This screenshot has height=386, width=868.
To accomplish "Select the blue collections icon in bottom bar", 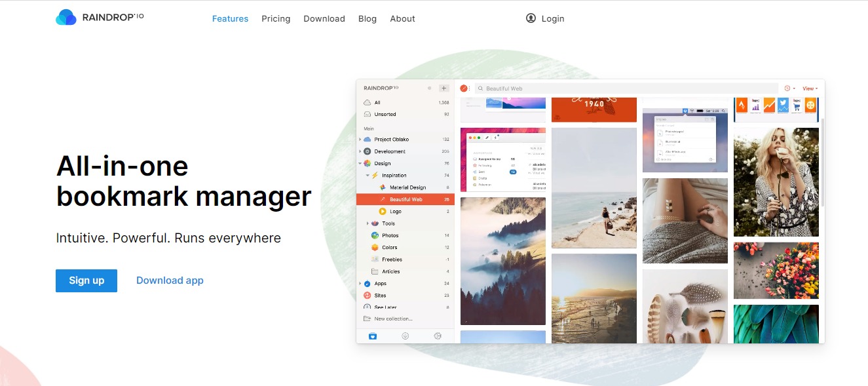I will pos(373,336).
